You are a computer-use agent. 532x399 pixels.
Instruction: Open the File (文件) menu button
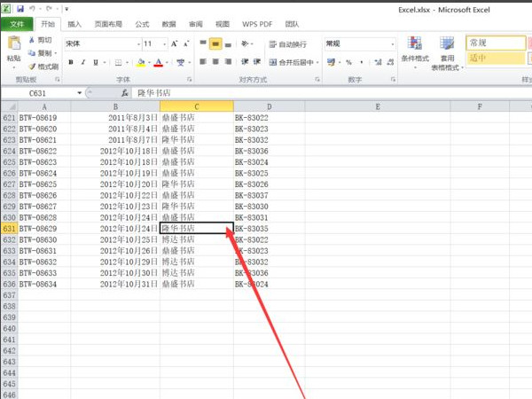click(x=17, y=25)
